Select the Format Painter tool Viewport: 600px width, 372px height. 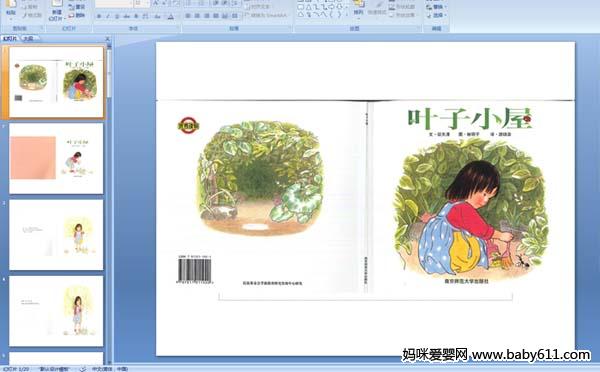[x=32, y=15]
